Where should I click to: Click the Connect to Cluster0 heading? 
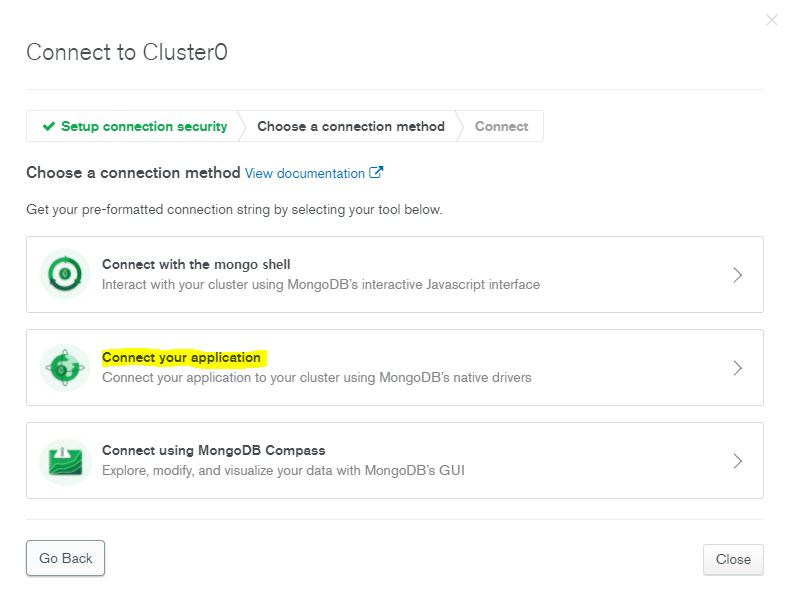pos(127,52)
